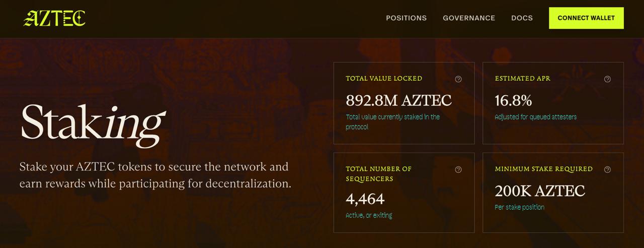Click "Adjusted for queued attesters" caption

pos(535,117)
